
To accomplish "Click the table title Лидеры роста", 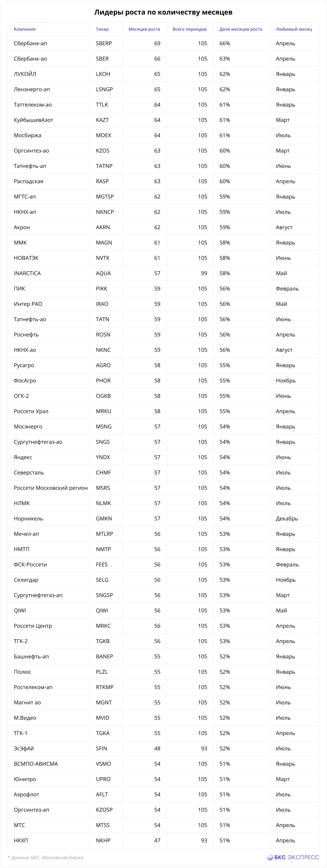I will 163,12.
